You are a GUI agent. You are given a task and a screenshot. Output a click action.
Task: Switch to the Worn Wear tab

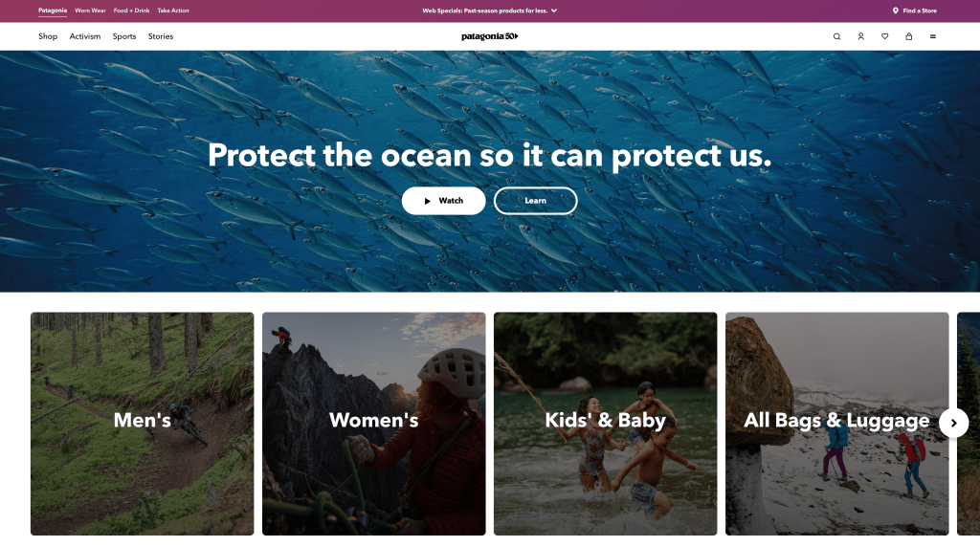point(90,11)
